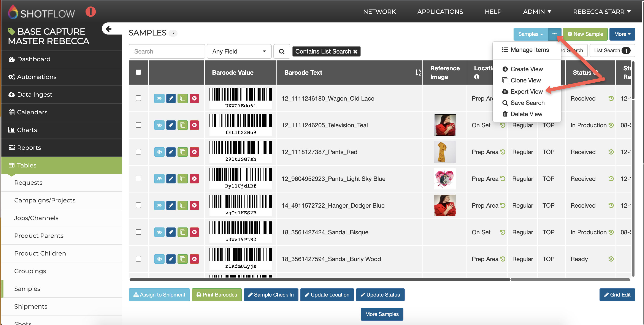Expand the ADMIN menu
This screenshot has height=325, width=644.
point(537,12)
